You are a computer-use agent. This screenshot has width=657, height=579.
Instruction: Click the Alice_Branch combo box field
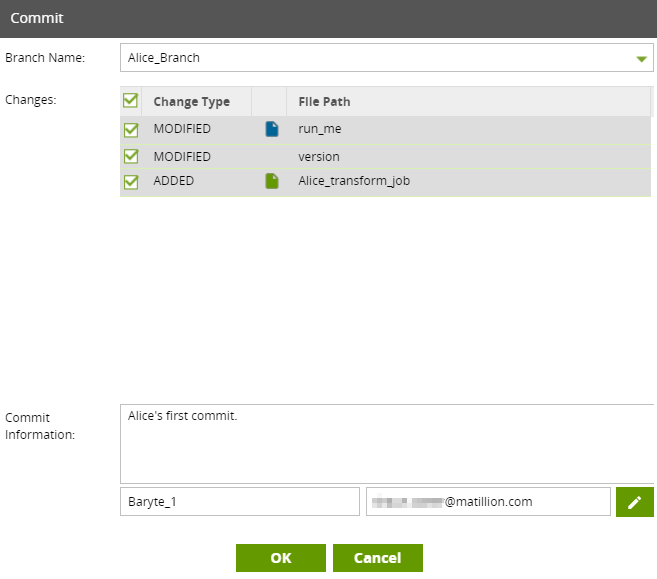[386, 57]
